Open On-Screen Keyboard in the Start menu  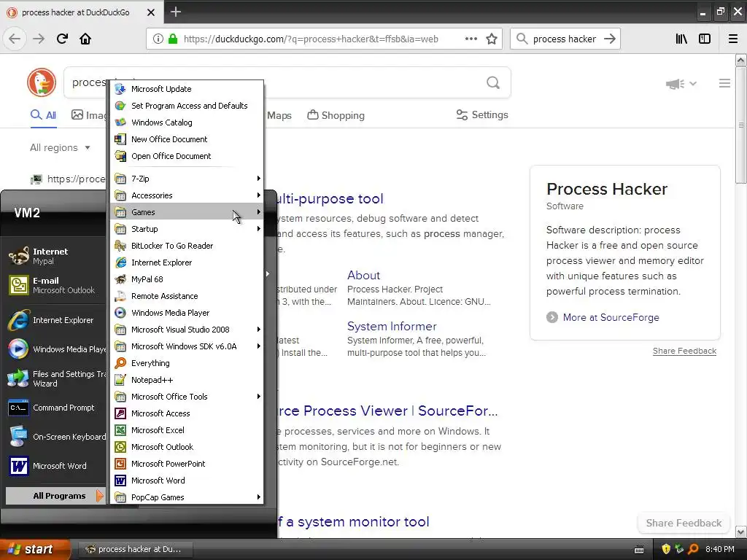[x=55, y=437]
